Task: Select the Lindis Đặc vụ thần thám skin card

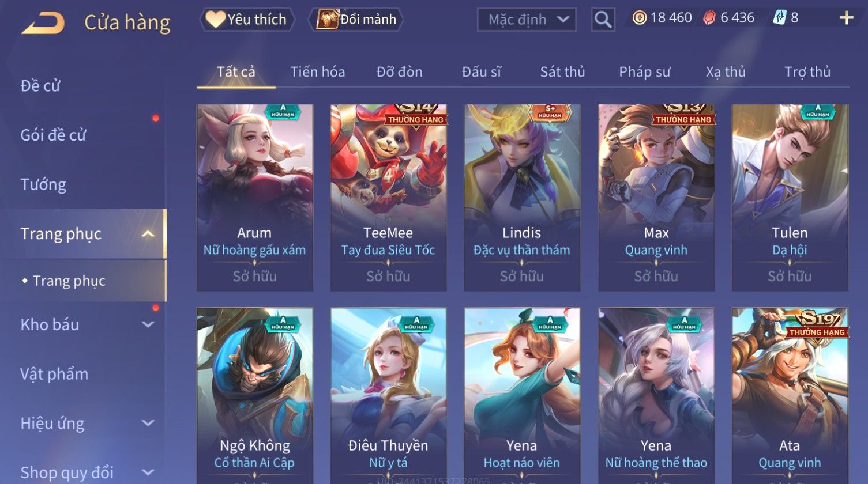Action: coord(522,198)
